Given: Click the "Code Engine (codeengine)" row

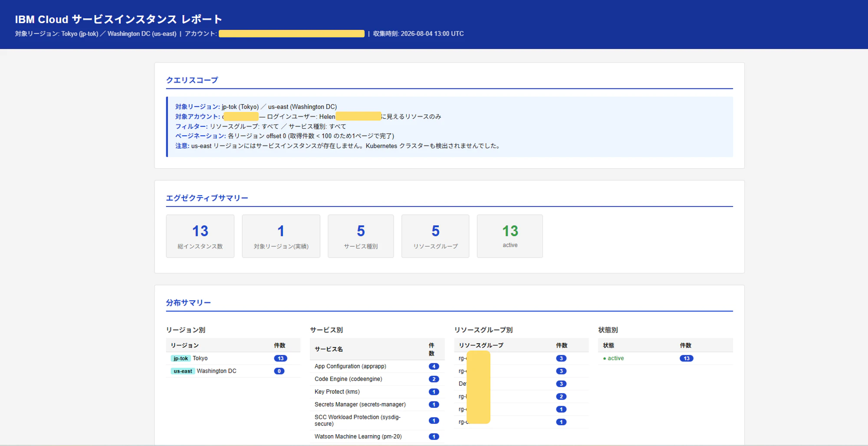Looking at the screenshot, I should (377, 379).
